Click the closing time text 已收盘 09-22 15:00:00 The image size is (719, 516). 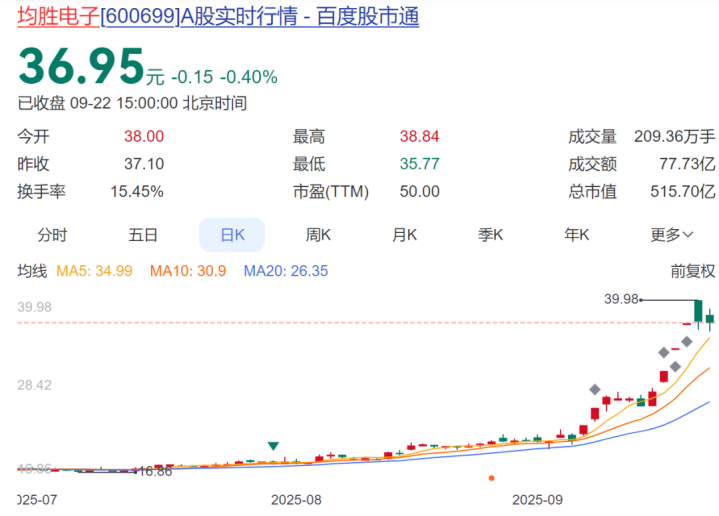tap(97, 103)
